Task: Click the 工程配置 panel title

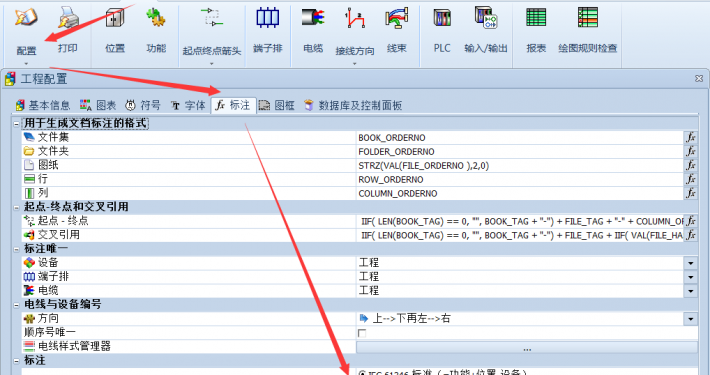Action: point(44,79)
